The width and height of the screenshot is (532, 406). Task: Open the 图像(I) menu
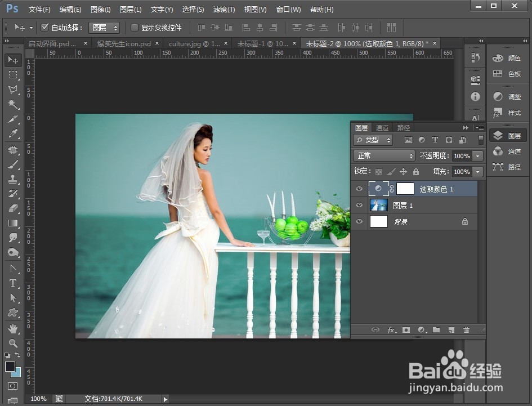[100, 10]
